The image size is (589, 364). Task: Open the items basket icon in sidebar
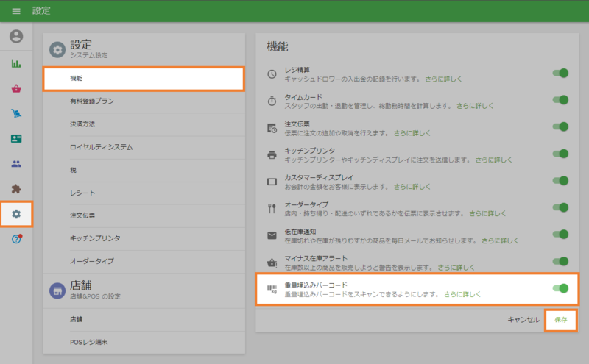tap(16, 88)
